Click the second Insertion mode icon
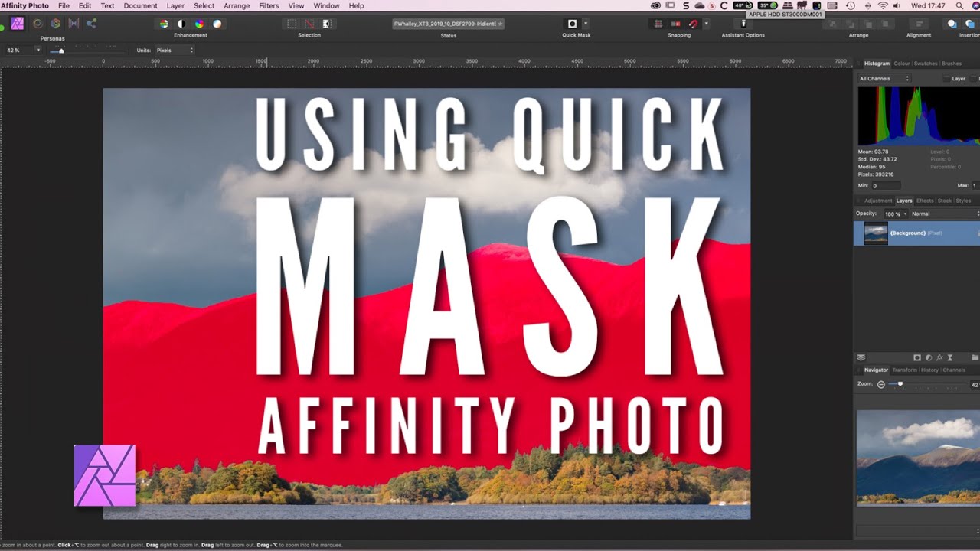980x551 pixels. tap(971, 24)
